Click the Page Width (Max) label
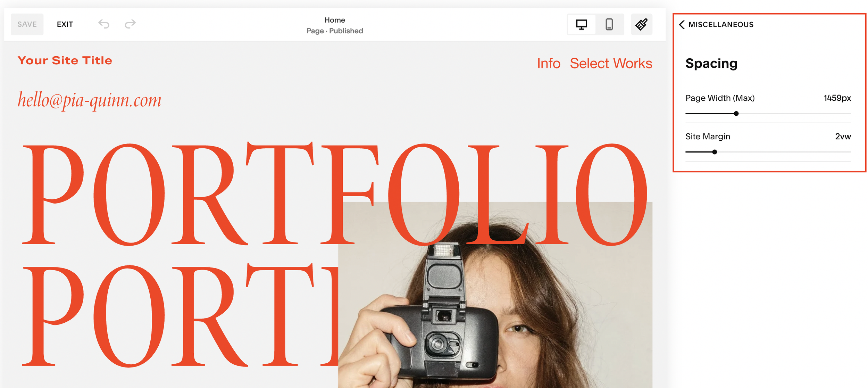This screenshot has width=868, height=388. [720, 98]
